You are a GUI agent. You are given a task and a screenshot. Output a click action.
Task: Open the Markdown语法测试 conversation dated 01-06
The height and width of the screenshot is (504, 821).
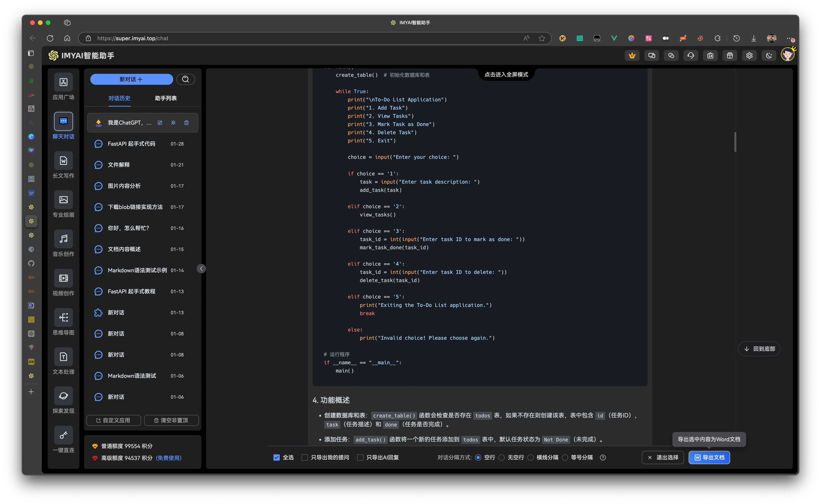click(142, 376)
